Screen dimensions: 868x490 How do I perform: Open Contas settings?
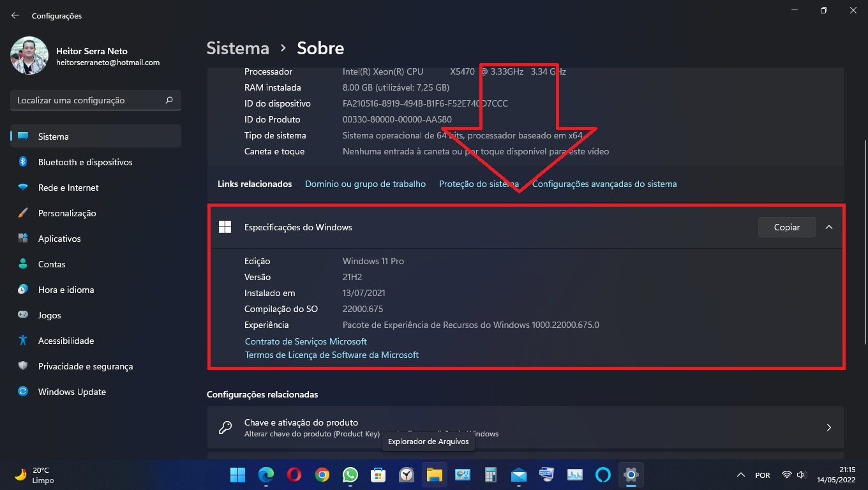(96, 264)
